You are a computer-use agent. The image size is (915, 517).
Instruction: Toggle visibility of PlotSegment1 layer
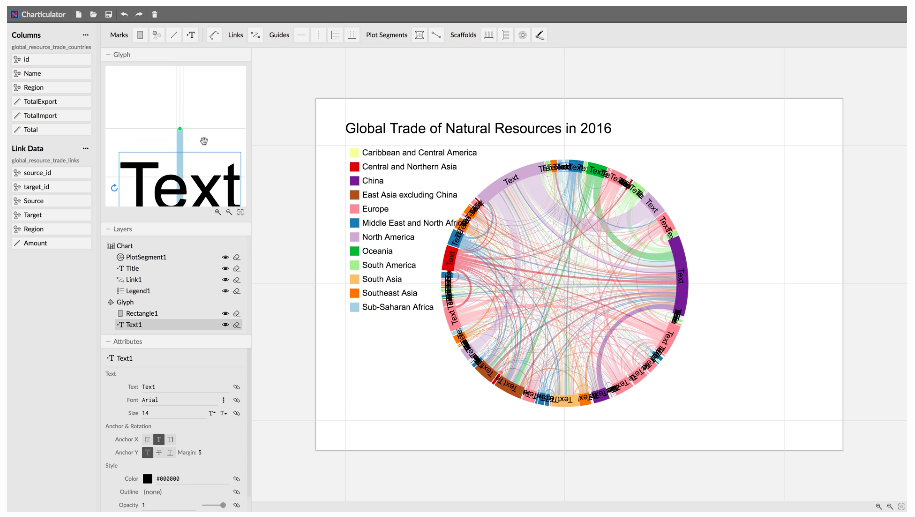225,257
